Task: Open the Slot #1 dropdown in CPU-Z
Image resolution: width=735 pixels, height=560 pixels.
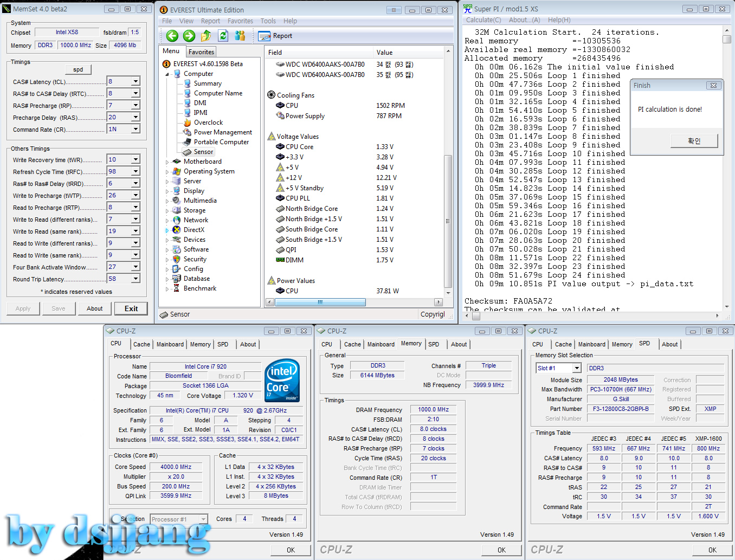Action: tap(577, 368)
